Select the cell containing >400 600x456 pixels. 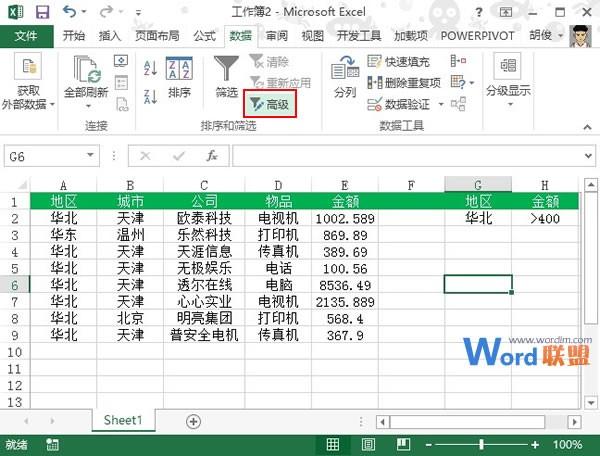(545, 218)
